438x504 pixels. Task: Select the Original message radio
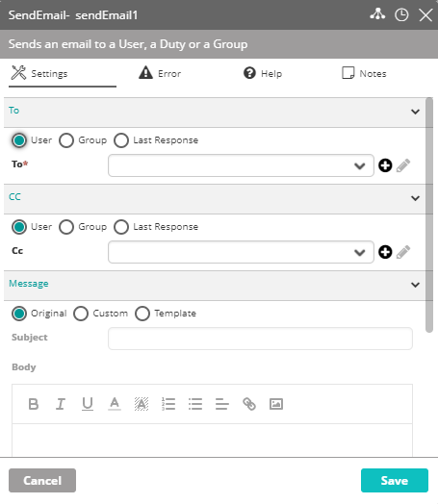[x=19, y=314]
